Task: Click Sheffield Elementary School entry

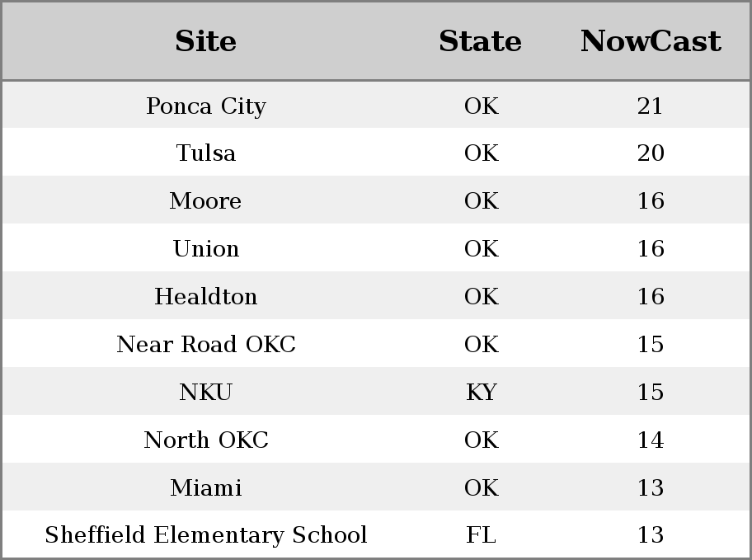Action: [206, 534]
